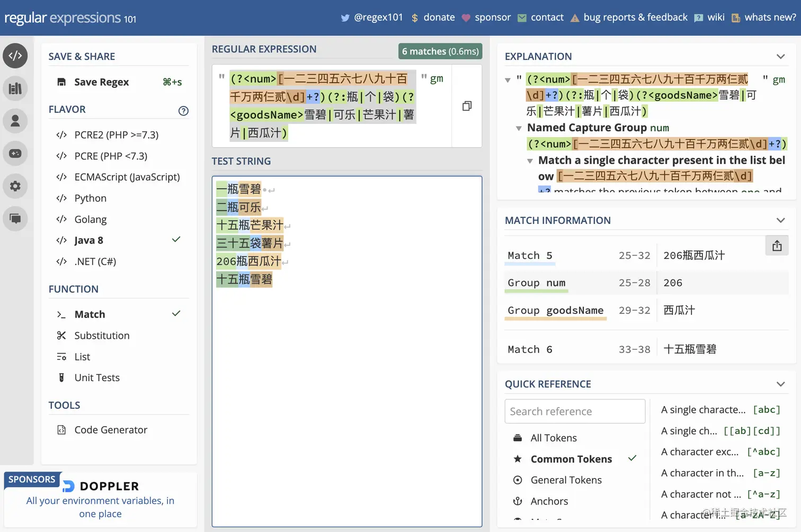Click the List function icon
The width and height of the screenshot is (801, 532).
pyautogui.click(x=61, y=357)
